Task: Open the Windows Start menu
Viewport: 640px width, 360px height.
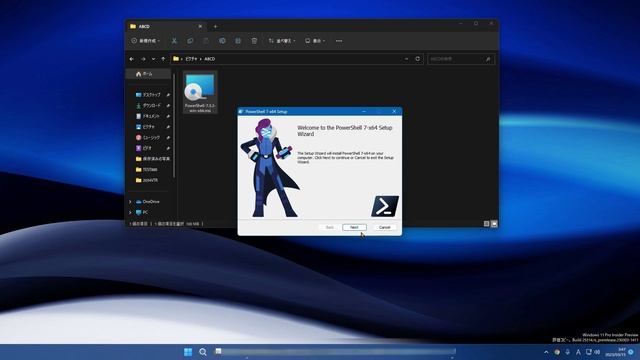Action: 188,352
